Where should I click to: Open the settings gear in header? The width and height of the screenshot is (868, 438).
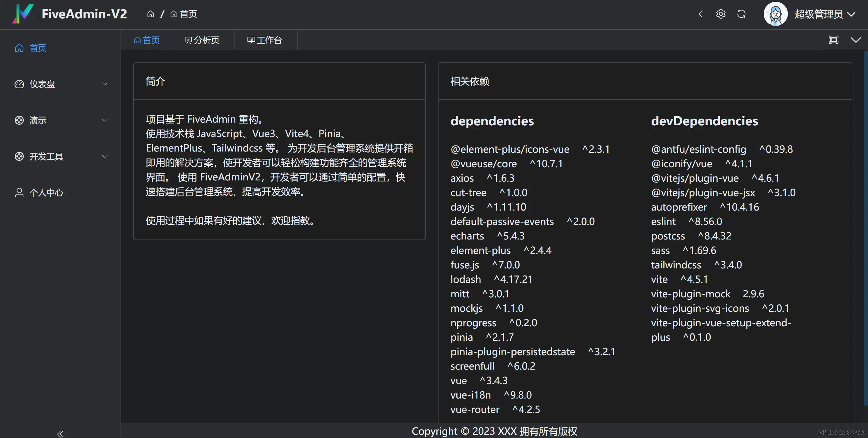coord(721,14)
